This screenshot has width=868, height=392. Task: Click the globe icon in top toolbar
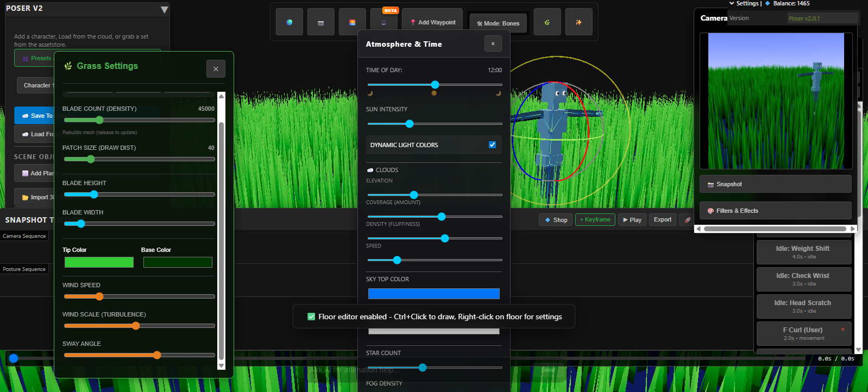click(289, 22)
